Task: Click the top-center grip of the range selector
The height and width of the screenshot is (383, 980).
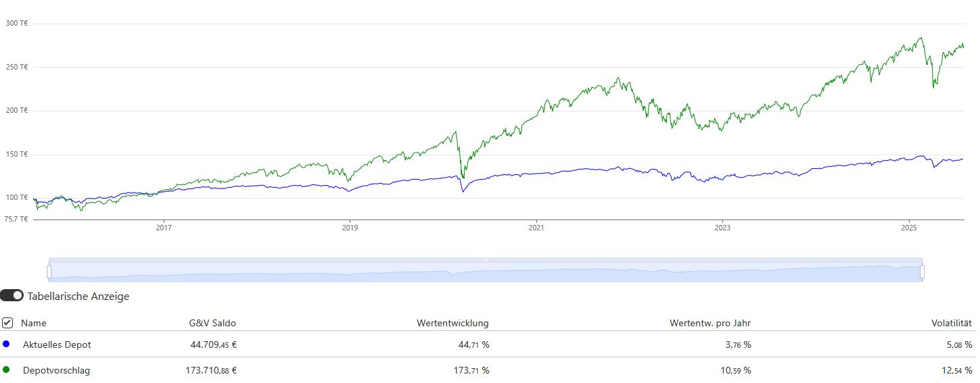Action: pos(486,259)
